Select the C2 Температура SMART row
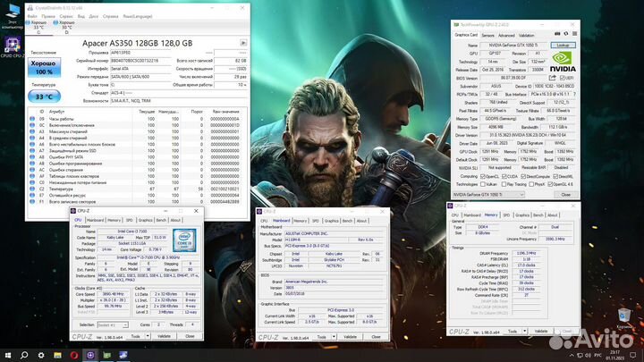Image resolution: width=644 pixels, height=362 pixels. 138,189
